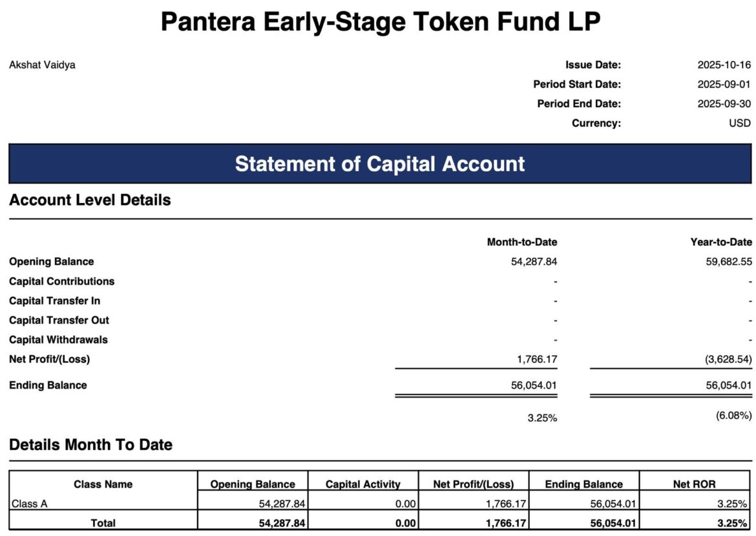Click the Year-to-Date column header
Viewport: 756px width, 536px height.
point(721,242)
